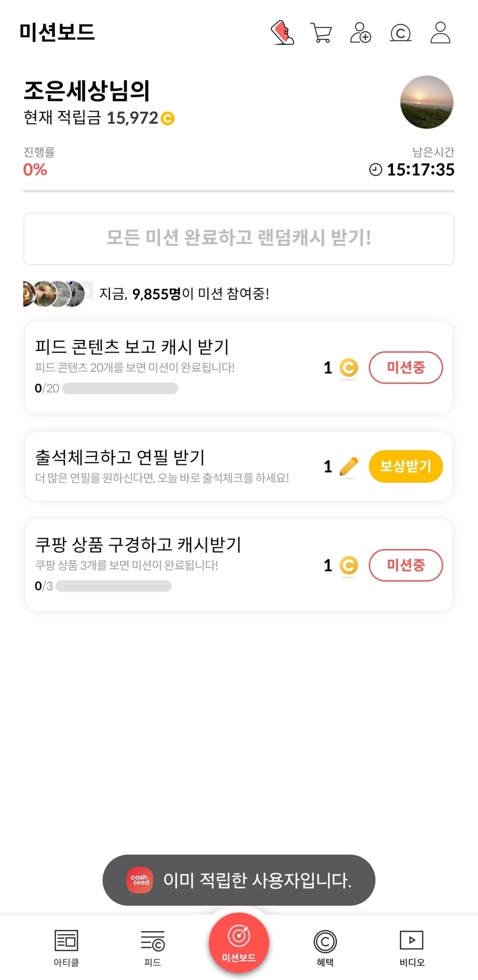Tap the red sneaker icon in header
Viewport: 478px width, 980px height.
point(282,33)
